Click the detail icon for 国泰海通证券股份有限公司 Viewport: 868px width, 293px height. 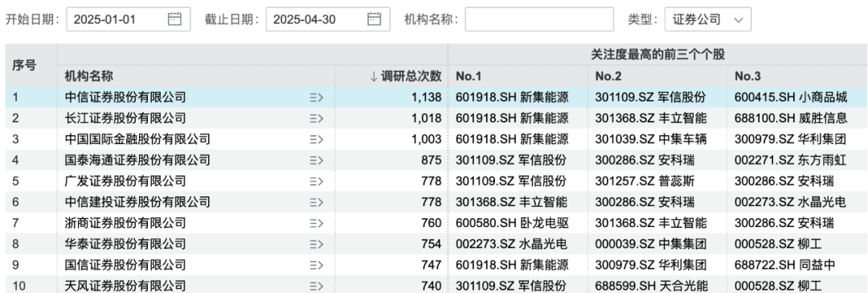(316, 160)
